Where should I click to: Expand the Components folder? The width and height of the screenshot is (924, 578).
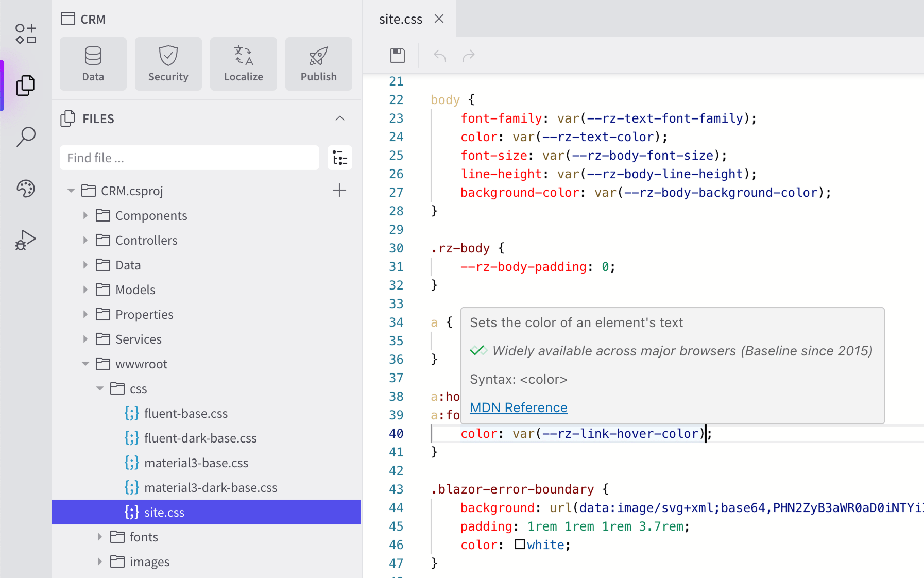point(85,215)
